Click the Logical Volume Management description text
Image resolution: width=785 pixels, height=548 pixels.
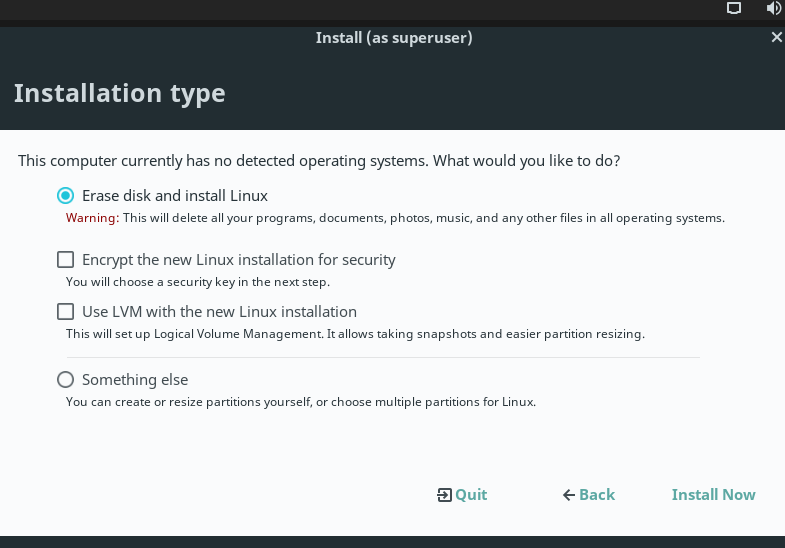click(x=355, y=334)
